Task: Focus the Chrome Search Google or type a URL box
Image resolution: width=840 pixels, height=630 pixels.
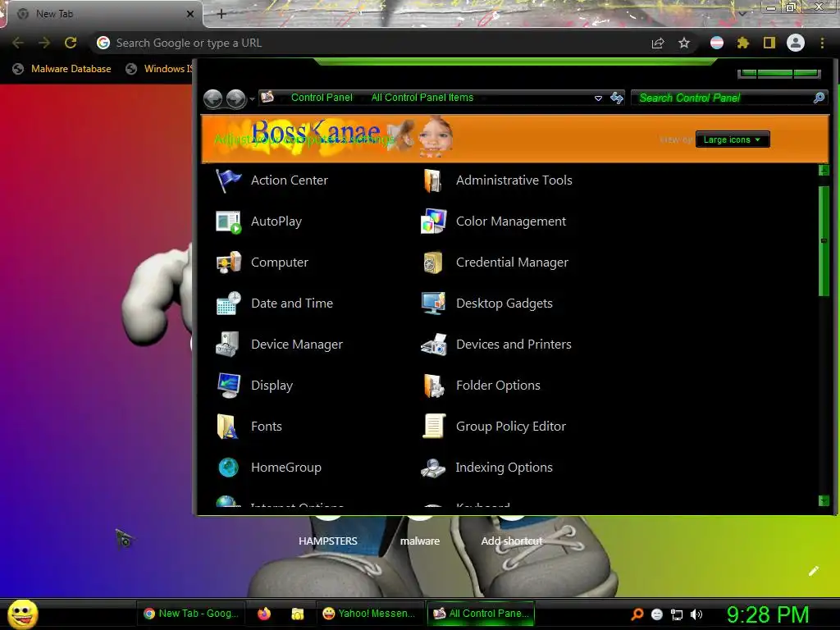Action: [370, 43]
